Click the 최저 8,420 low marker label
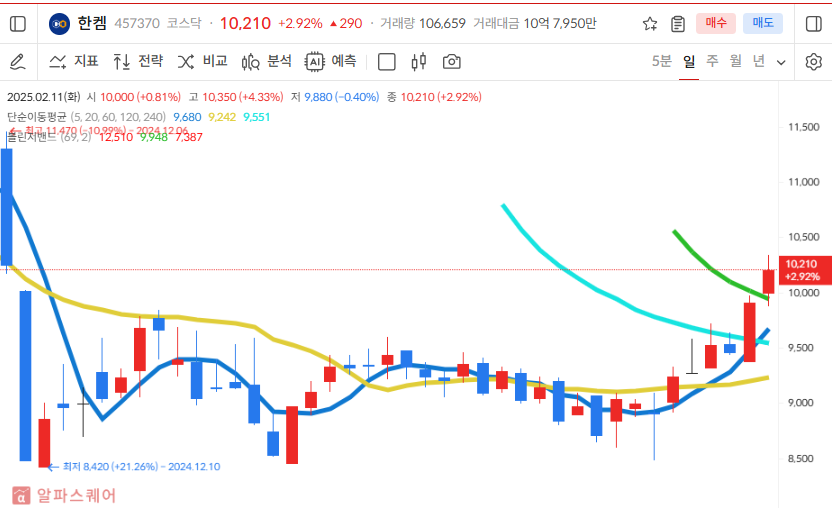The width and height of the screenshot is (832, 508). tap(141, 467)
